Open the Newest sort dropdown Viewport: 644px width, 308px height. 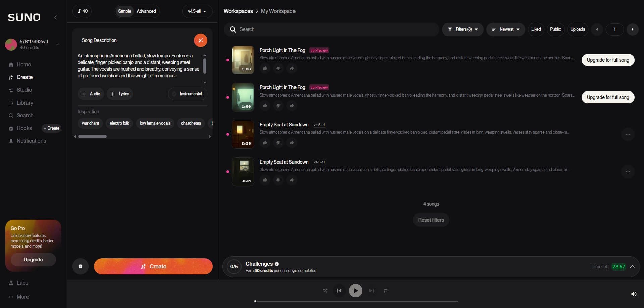click(x=505, y=29)
